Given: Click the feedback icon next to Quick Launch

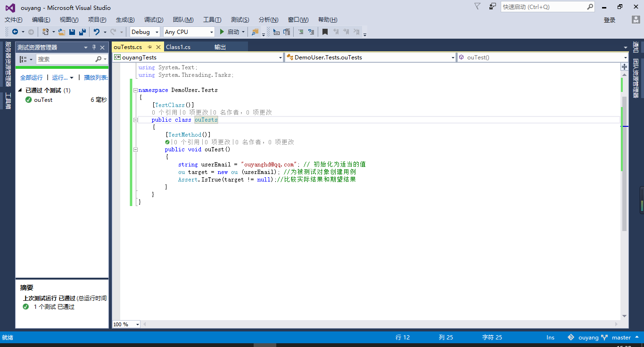Looking at the screenshot, I should coord(493,7).
